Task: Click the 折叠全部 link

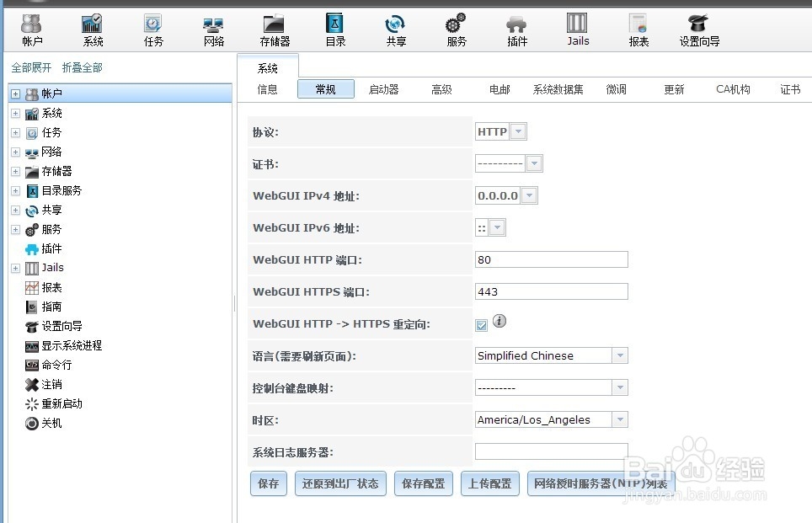Action: click(x=82, y=68)
